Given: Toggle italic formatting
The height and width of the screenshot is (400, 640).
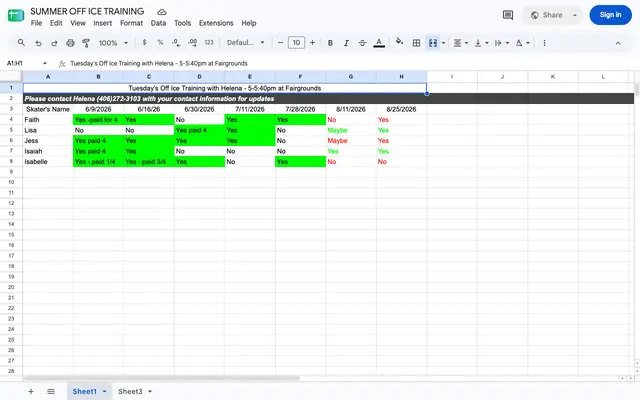Looking at the screenshot, I should click(x=346, y=43).
